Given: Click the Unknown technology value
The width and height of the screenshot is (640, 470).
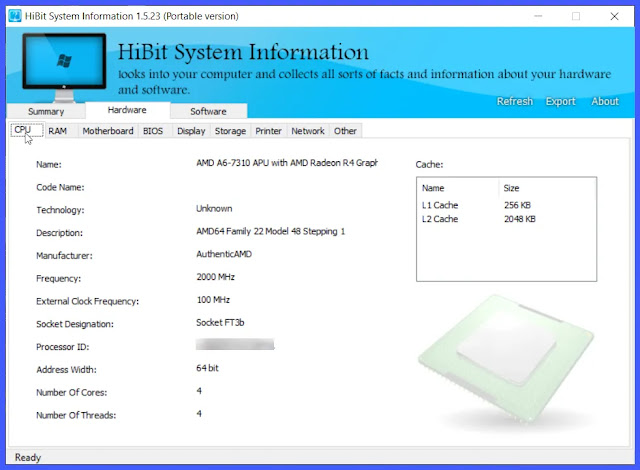Looking at the screenshot, I should pyautogui.click(x=214, y=208).
